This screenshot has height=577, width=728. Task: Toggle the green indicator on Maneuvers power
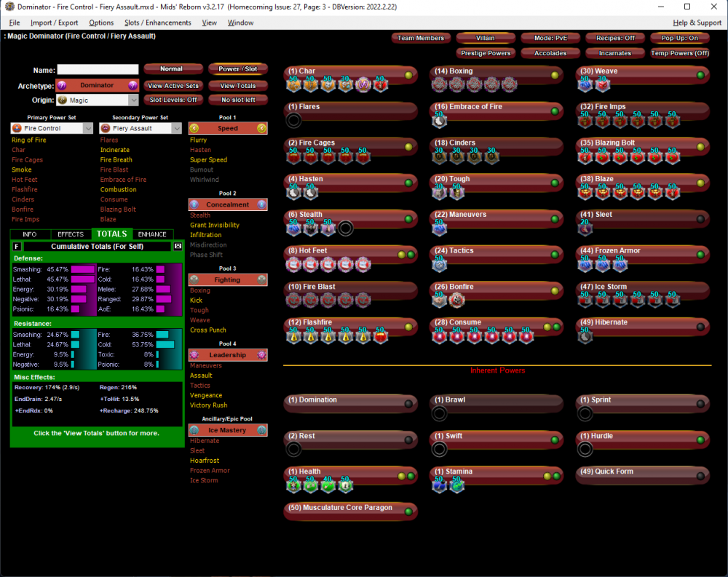point(555,219)
